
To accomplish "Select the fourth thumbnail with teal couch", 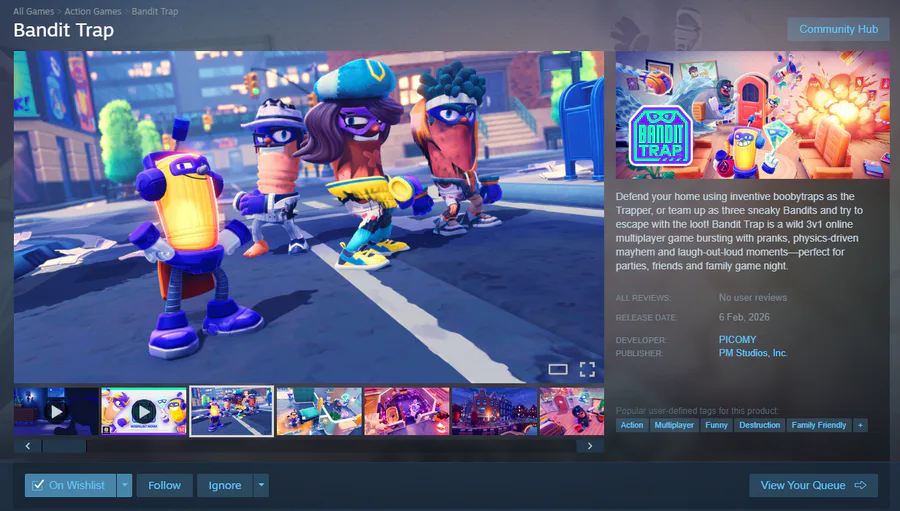I will point(319,411).
